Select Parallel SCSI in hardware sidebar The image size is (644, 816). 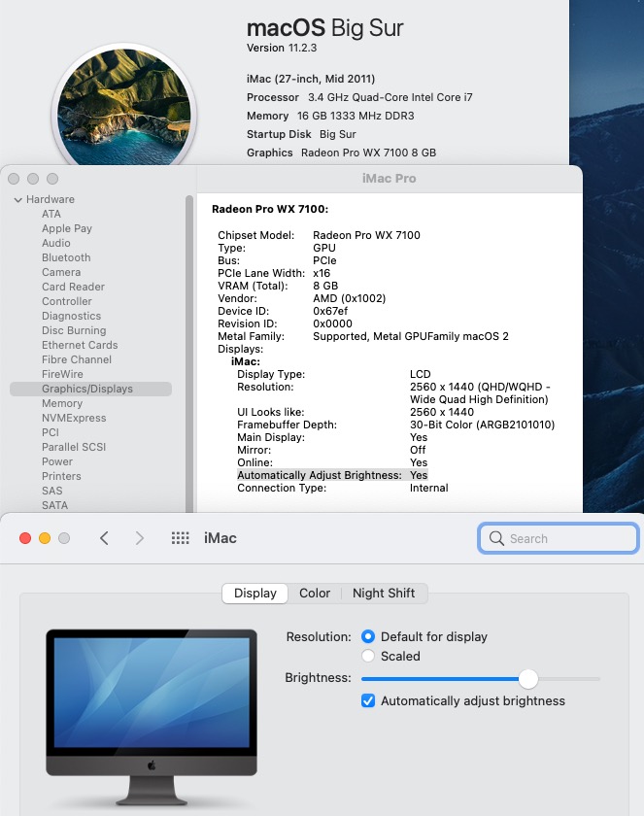coord(74,447)
